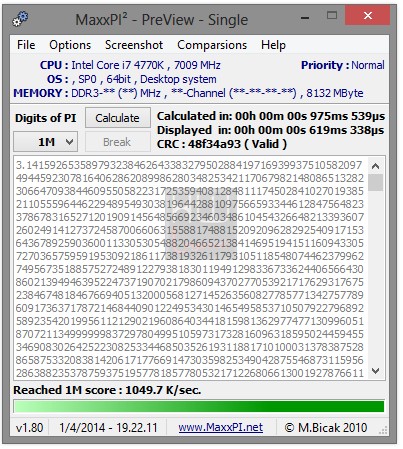Open the File menu

tap(26, 45)
